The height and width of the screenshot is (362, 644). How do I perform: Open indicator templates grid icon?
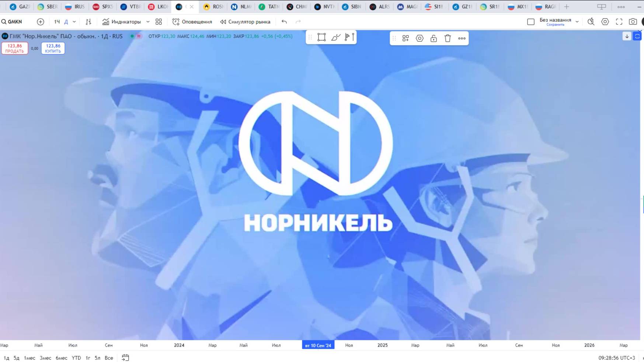[x=159, y=22]
